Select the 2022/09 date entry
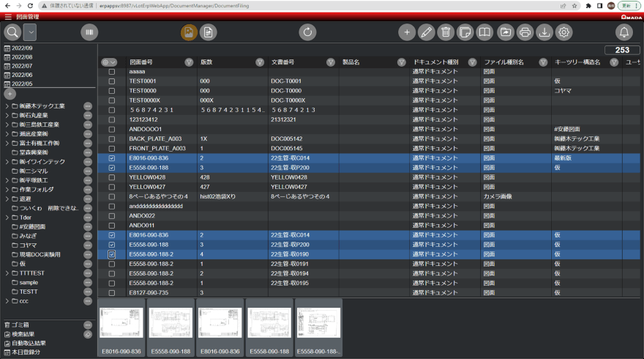The height and width of the screenshot is (359, 644). click(x=22, y=48)
